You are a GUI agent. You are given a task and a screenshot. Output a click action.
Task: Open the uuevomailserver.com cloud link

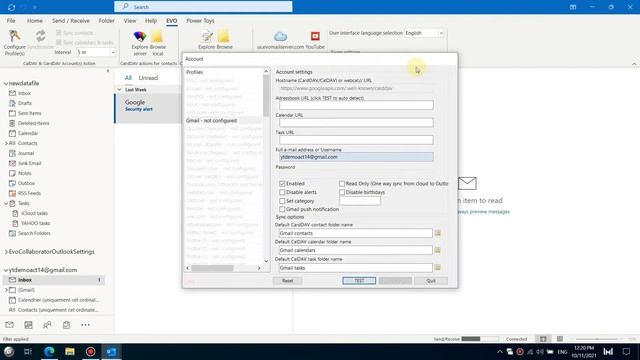(x=280, y=40)
